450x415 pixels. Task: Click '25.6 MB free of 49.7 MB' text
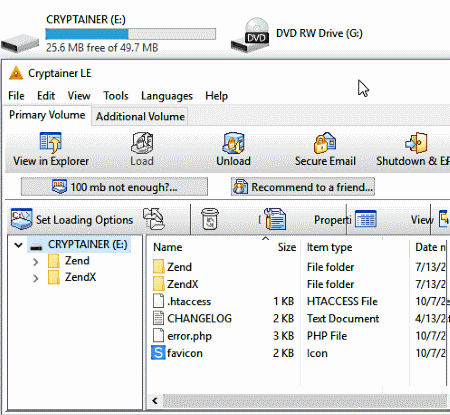102,48
